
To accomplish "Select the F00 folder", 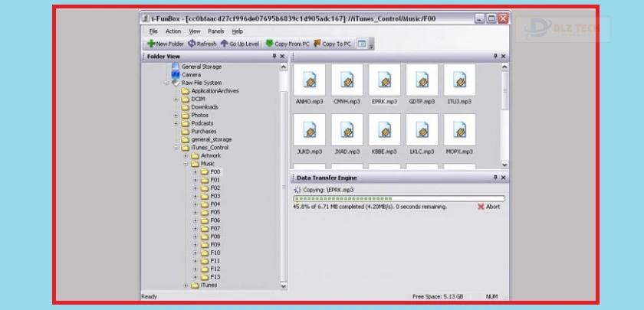I will click(x=215, y=171).
